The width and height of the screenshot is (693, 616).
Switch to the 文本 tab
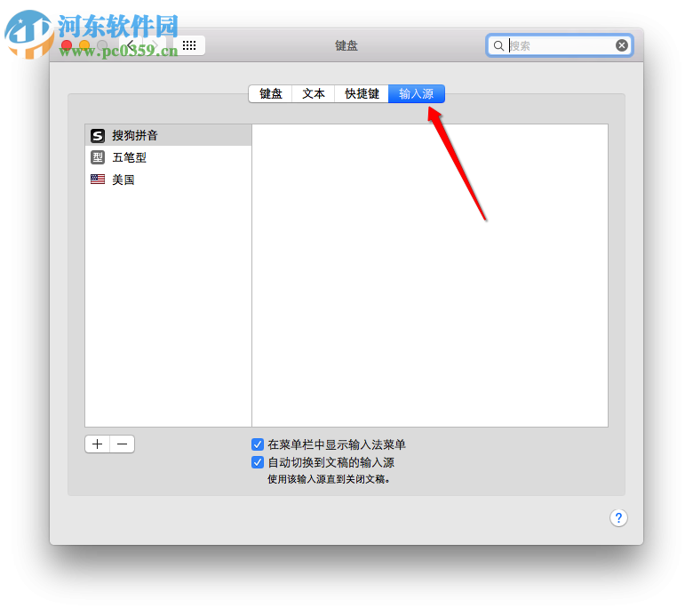coord(314,93)
